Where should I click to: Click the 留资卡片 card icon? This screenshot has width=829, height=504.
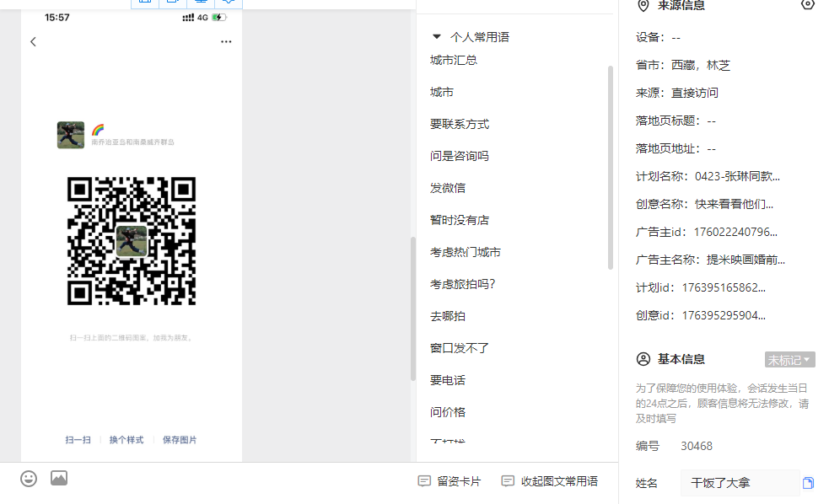[424, 481]
